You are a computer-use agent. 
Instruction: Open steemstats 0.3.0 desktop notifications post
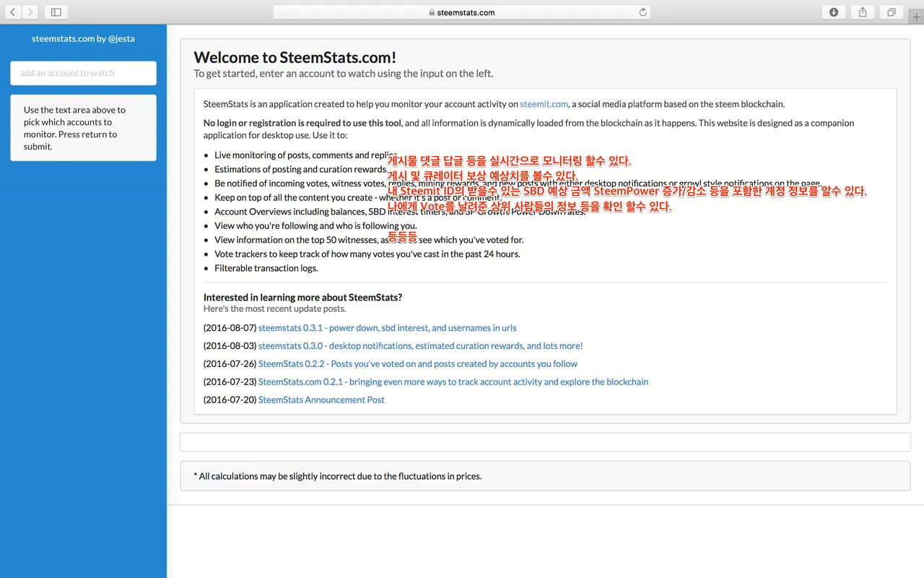click(421, 346)
